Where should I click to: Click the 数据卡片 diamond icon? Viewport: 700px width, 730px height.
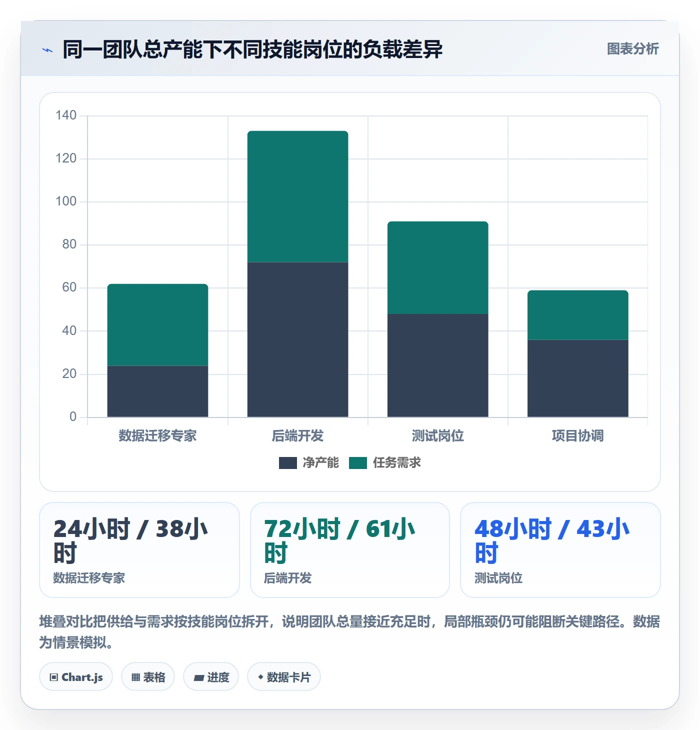260,677
